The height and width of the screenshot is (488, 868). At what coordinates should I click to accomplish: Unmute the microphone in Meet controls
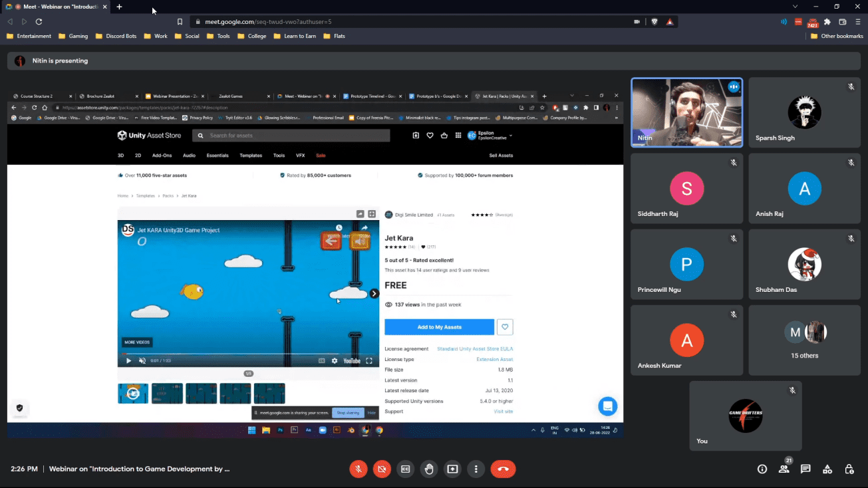pos(358,469)
